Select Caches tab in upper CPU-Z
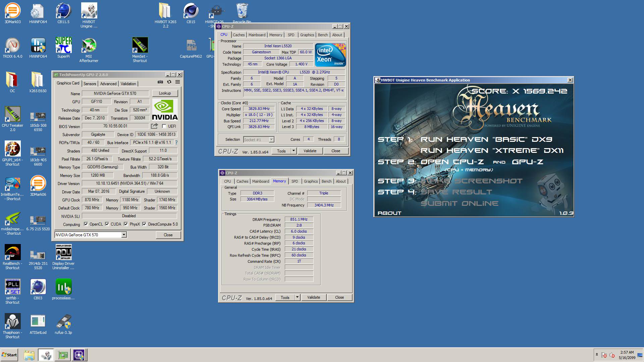This screenshot has width=644, height=362. (239, 35)
